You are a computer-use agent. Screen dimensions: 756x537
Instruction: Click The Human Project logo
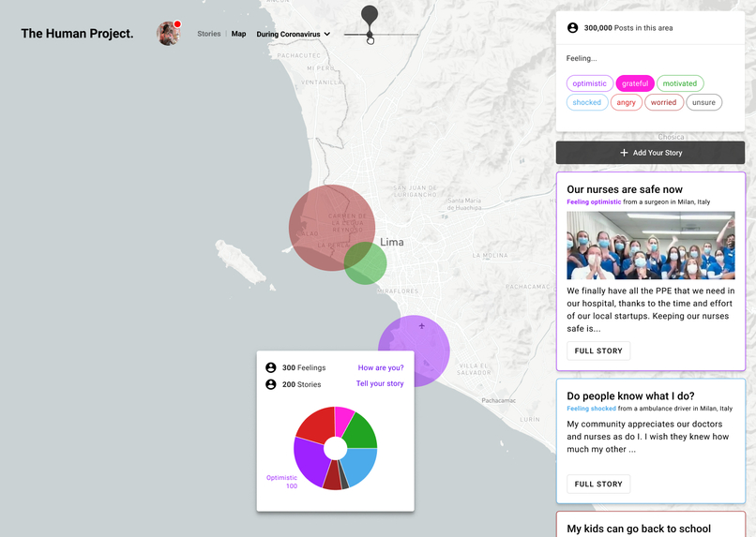click(77, 33)
